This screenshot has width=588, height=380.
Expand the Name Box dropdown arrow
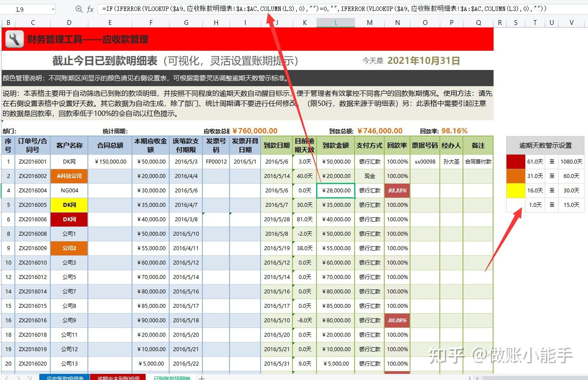coord(53,9)
